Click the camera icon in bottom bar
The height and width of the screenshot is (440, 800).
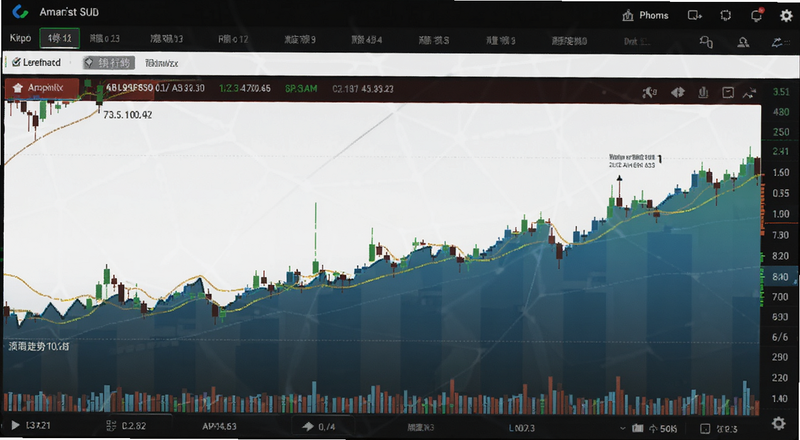[x=638, y=427]
